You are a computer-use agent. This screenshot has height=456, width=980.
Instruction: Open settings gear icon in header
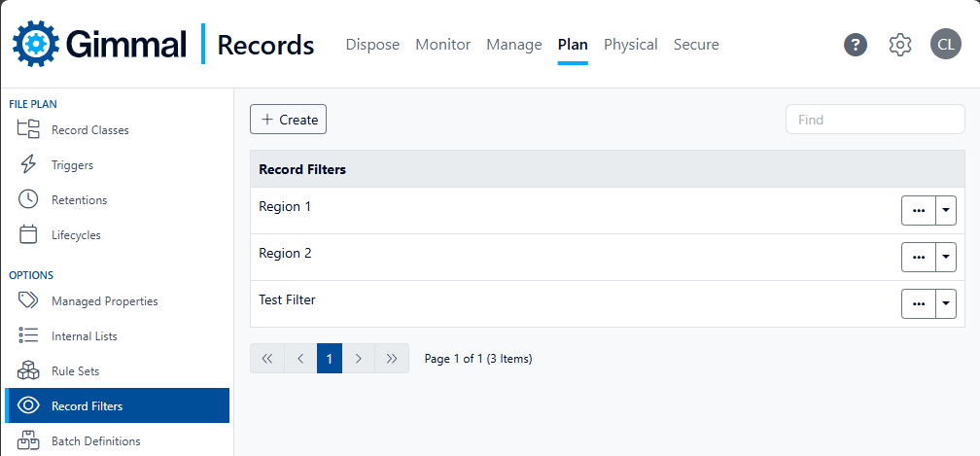click(900, 45)
